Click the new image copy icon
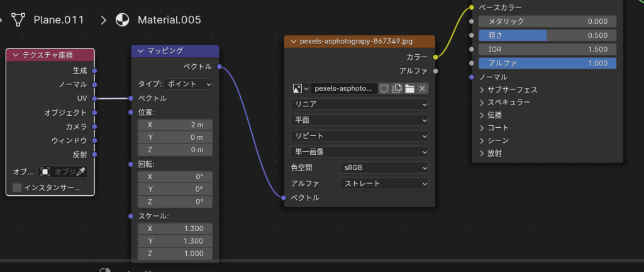Viewport: 644px width, 272px height. pyautogui.click(x=397, y=89)
